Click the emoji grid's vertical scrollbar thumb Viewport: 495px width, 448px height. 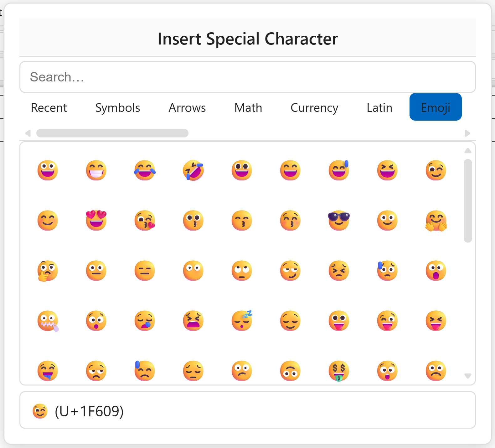tap(468, 201)
